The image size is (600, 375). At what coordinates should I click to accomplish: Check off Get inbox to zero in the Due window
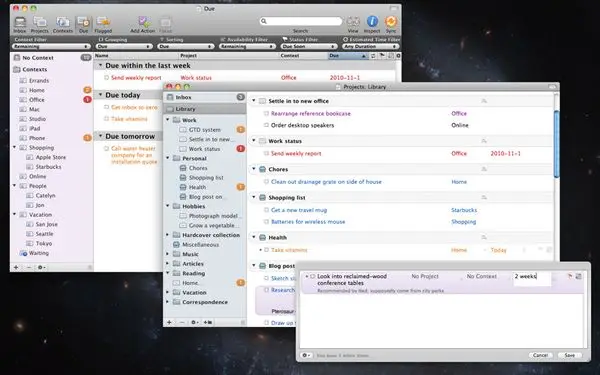click(x=107, y=108)
